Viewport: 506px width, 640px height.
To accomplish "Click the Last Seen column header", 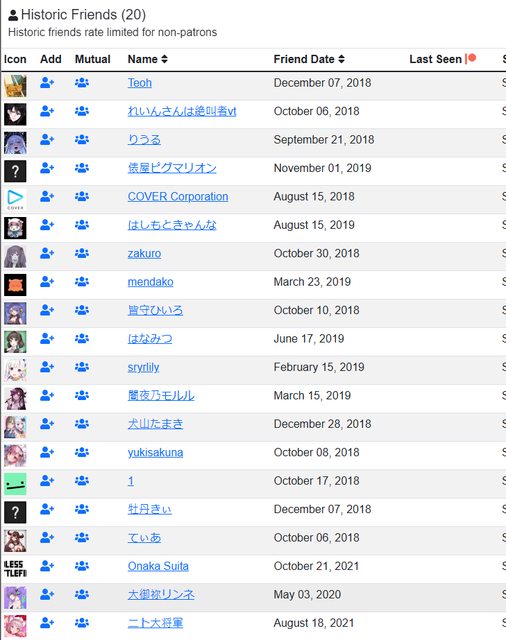I will tap(442, 59).
